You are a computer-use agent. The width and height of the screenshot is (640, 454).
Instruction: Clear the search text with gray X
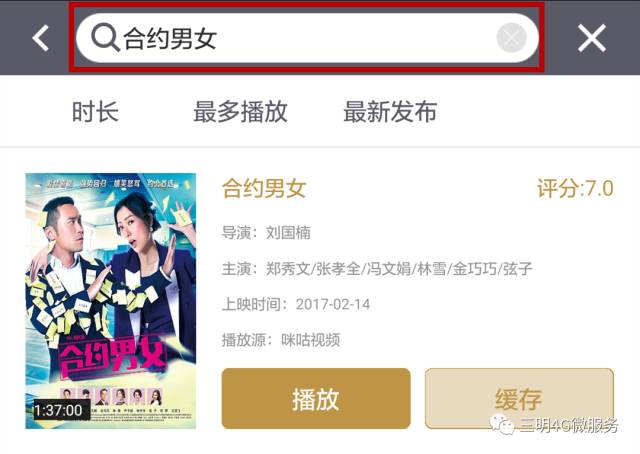click(x=511, y=38)
